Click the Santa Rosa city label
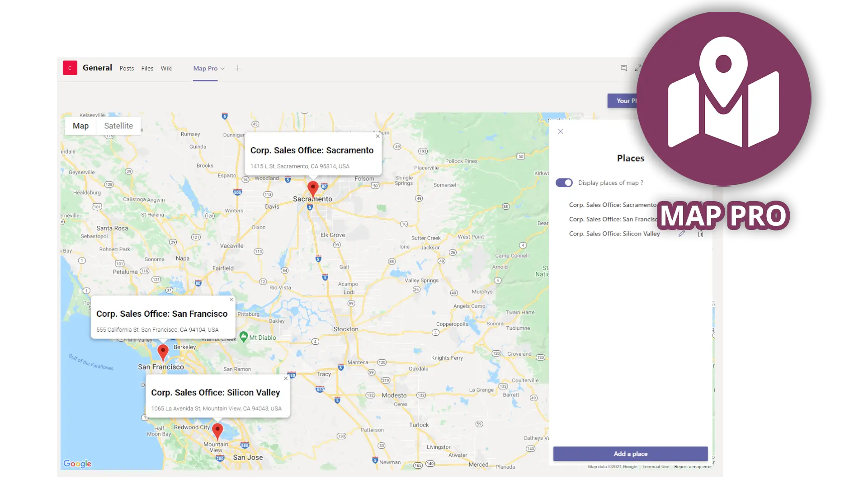 click(x=112, y=228)
